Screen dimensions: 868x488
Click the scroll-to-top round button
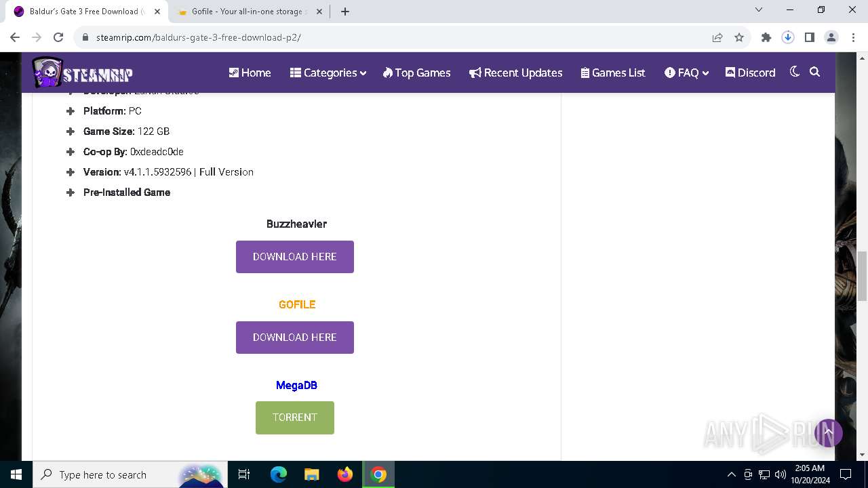(828, 432)
